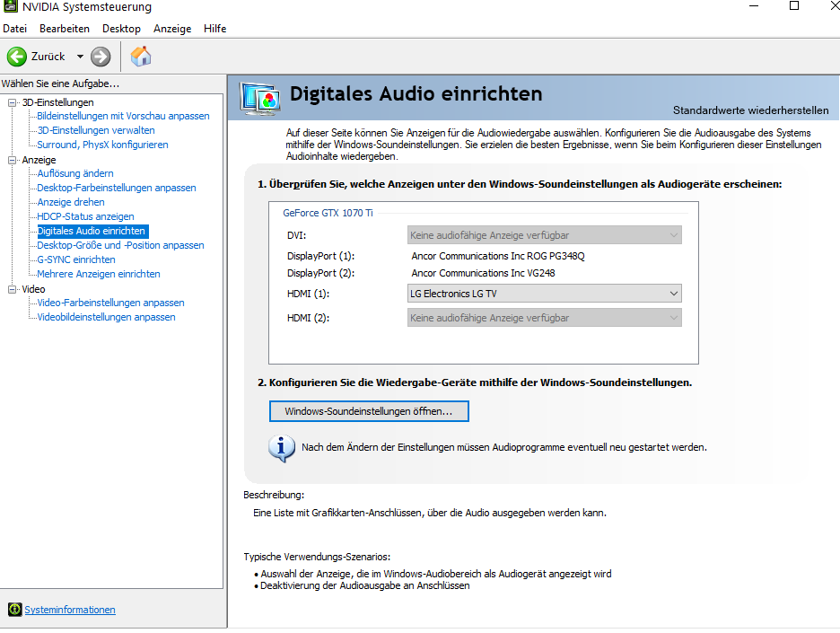Select G-SYNC einrichten
840x633 pixels.
tap(76, 259)
